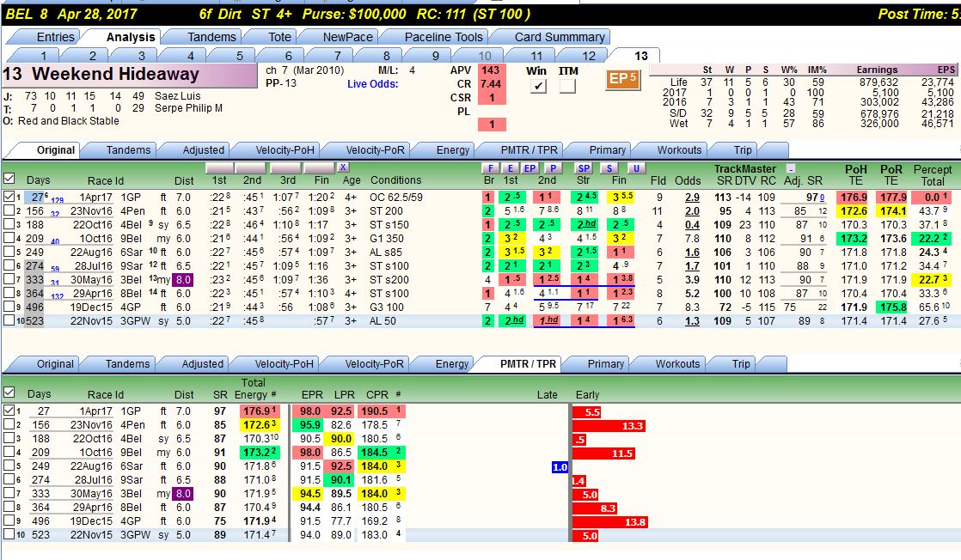
Task: Click the P pace filter button
Action: [x=554, y=168]
